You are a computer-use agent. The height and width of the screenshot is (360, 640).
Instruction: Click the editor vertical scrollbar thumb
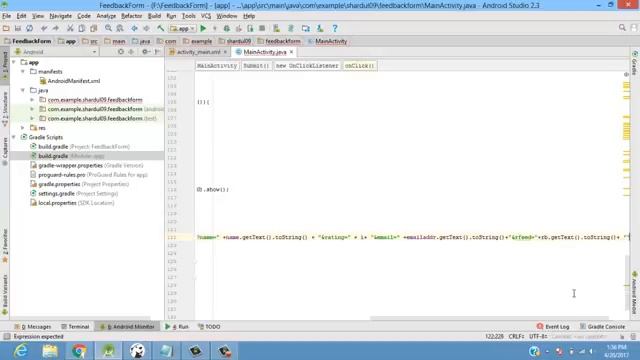point(627,282)
